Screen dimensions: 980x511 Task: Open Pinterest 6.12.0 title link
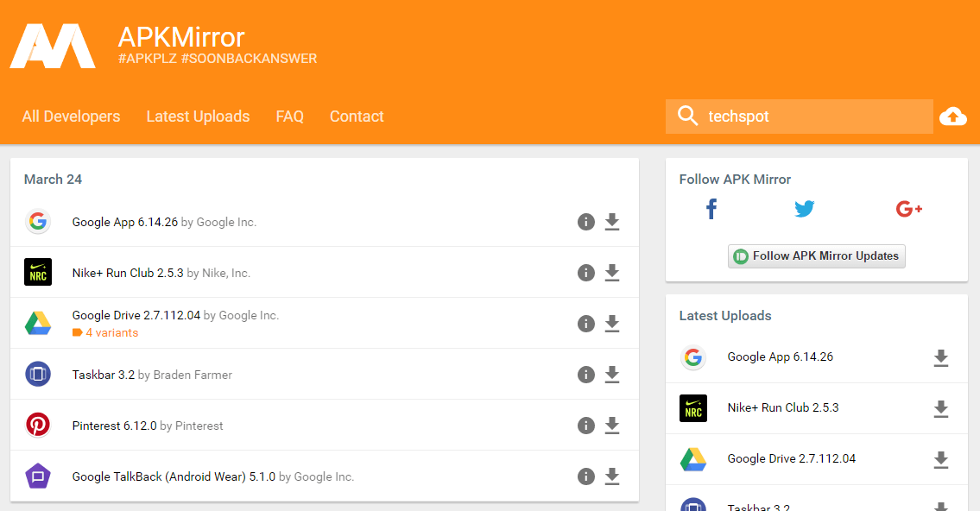pos(114,426)
